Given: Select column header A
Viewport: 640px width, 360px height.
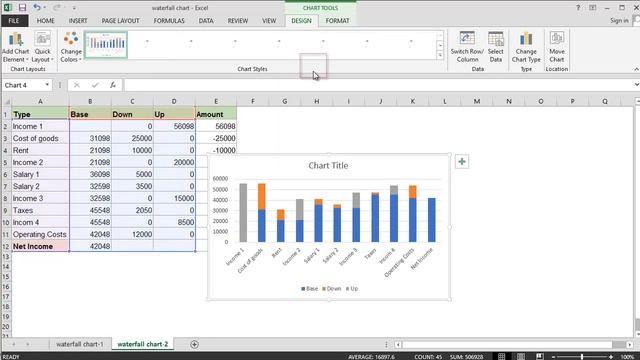Looking at the screenshot, I should coord(40,101).
